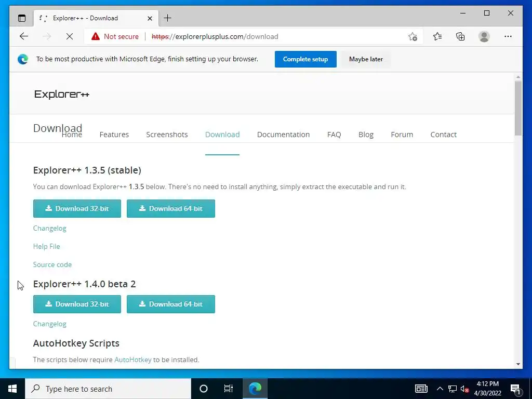Screen dimensions: 532x399
Task: Open the taskbar clock and date
Action: point(487,389)
